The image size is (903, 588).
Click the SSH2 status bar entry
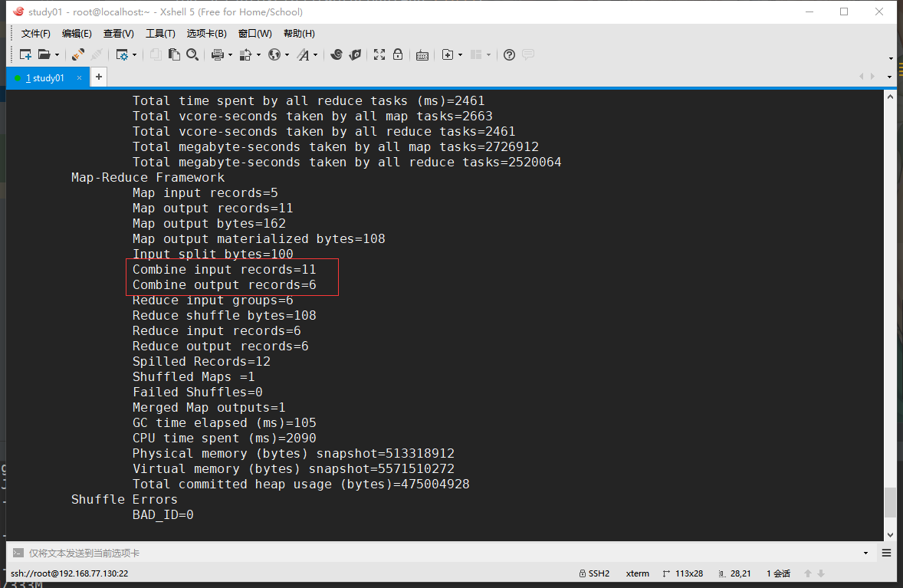[594, 573]
